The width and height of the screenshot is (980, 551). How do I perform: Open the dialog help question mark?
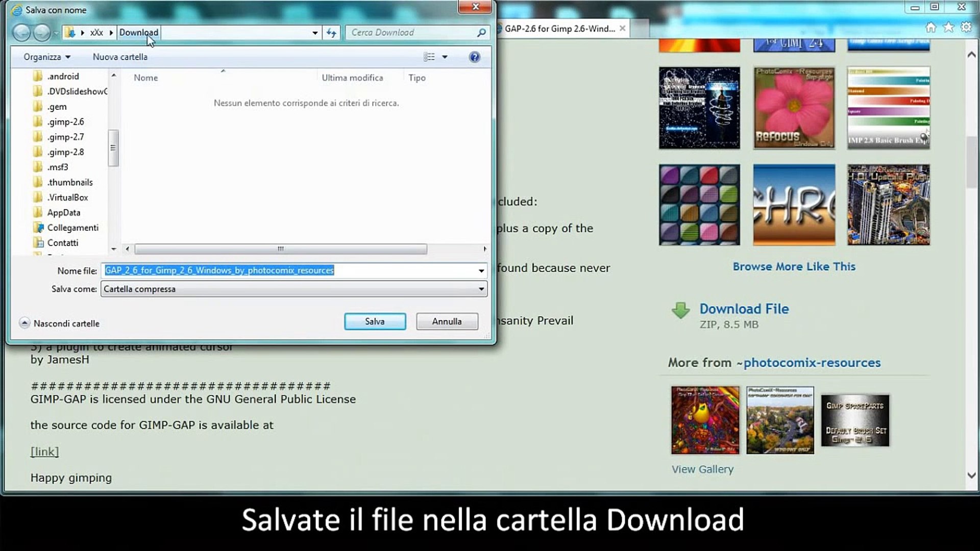click(x=474, y=57)
